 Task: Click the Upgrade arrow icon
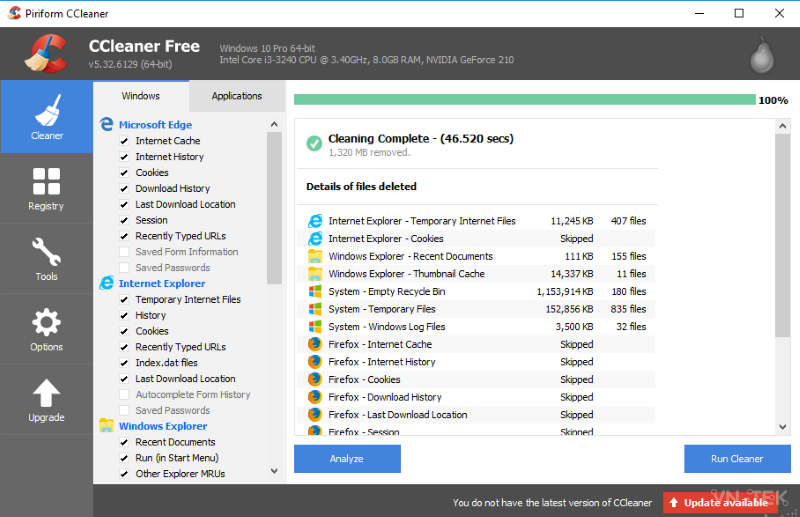coord(46,393)
